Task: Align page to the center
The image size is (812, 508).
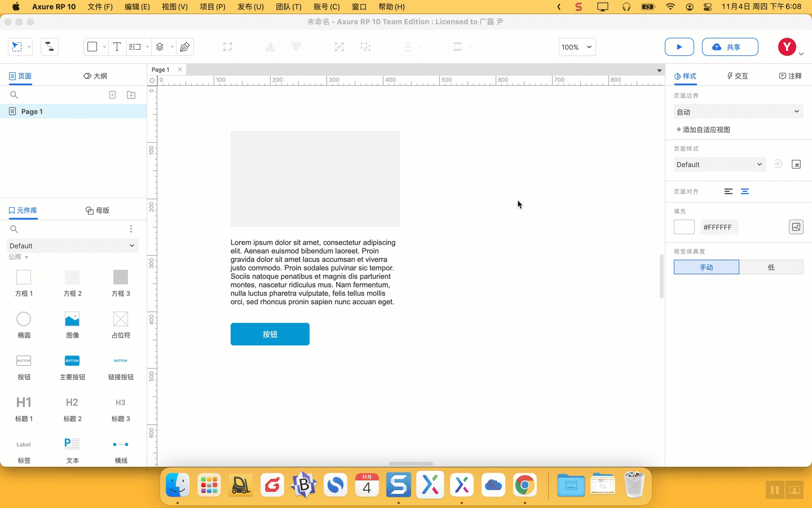Action: (x=745, y=191)
